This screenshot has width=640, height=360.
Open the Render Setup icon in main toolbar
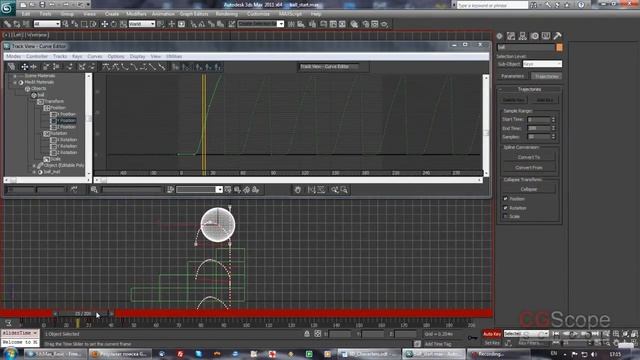[366, 24]
